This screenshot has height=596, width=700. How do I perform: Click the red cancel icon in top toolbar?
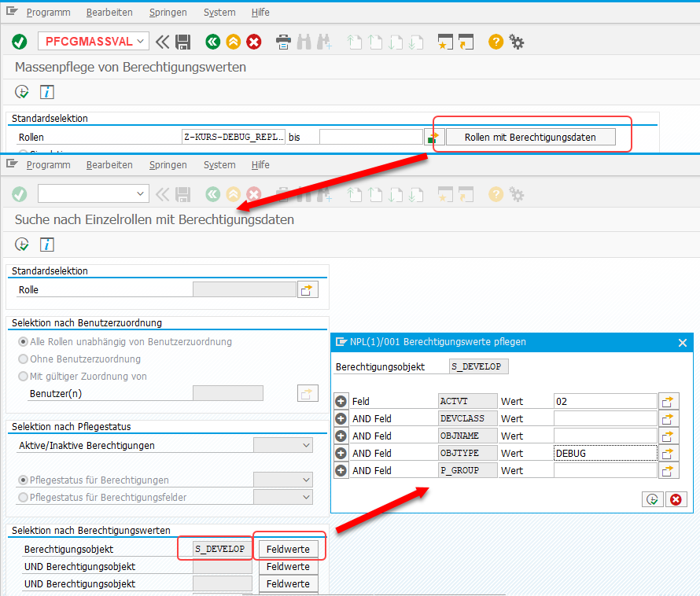point(254,42)
